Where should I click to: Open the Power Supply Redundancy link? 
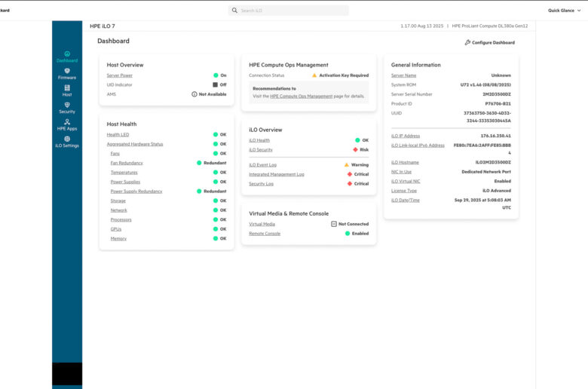136,191
